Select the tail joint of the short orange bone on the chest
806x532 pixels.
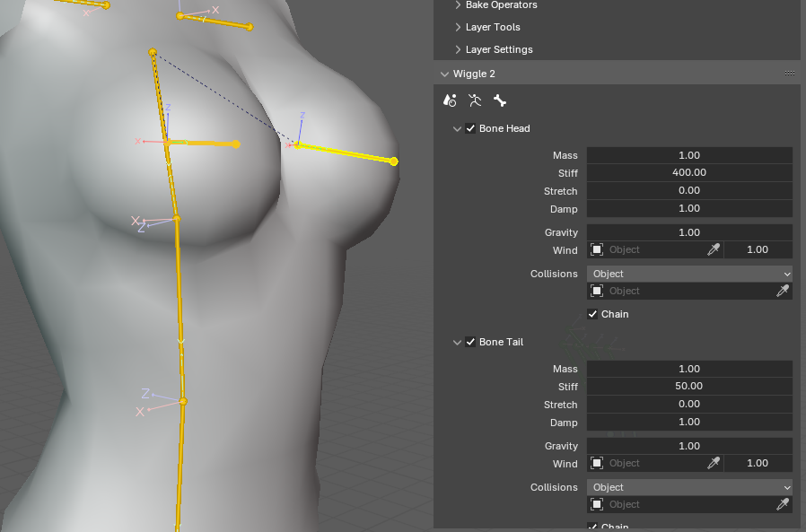pos(236,144)
